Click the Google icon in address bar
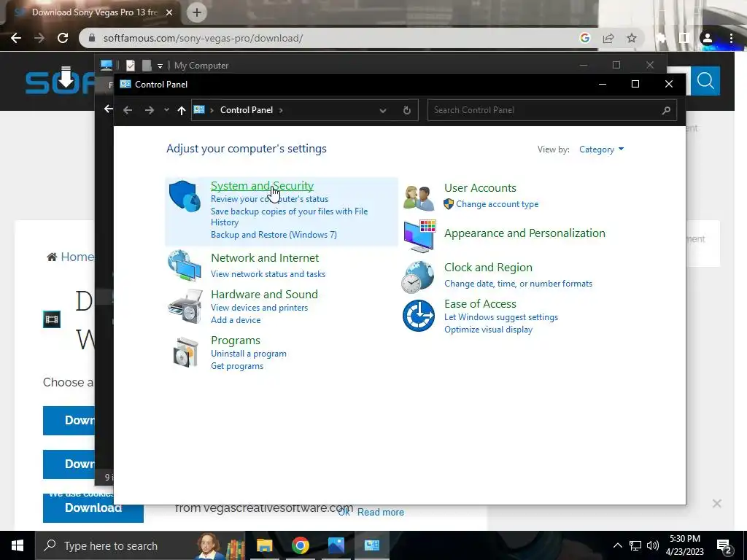 click(x=585, y=38)
